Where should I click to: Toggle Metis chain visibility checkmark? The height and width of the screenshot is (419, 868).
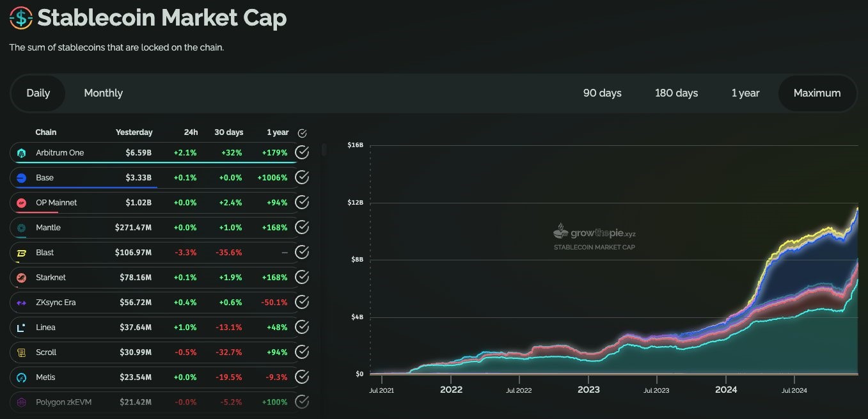tap(302, 377)
